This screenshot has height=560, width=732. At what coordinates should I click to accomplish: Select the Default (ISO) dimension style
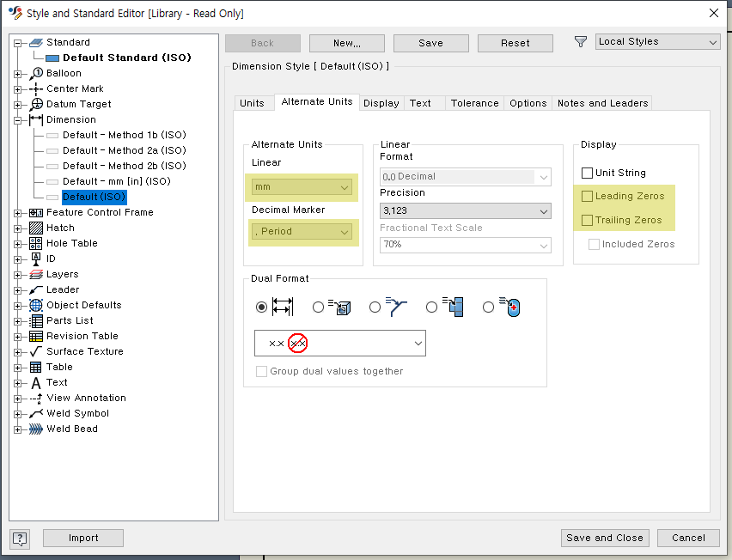click(x=94, y=197)
